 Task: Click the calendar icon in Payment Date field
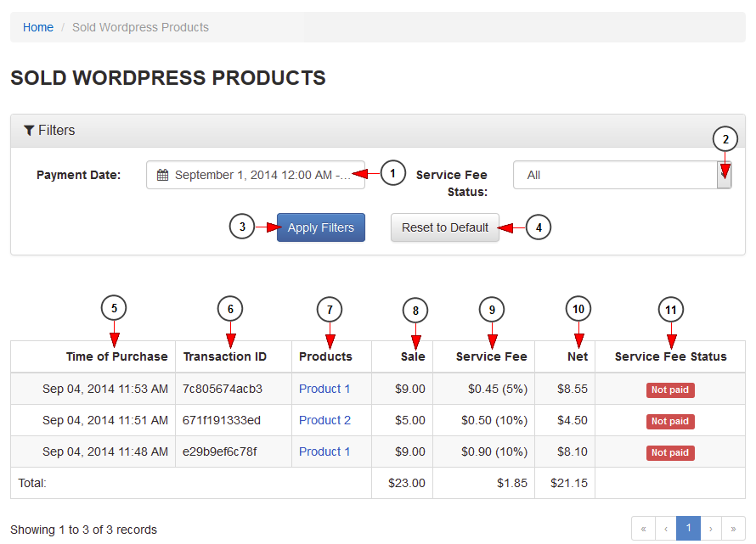[x=162, y=176]
